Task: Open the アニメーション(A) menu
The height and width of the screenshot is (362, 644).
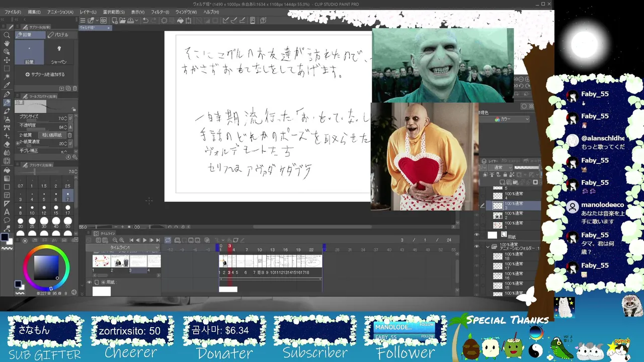Action: (x=60, y=12)
